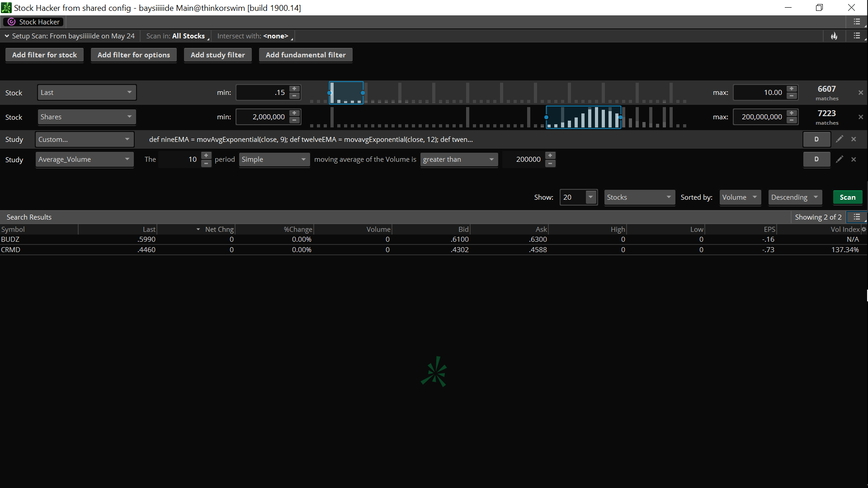Change the Descending sort order dropdown

tap(795, 197)
